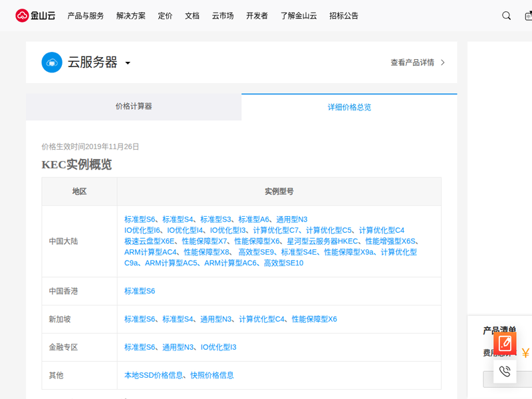The height and width of the screenshot is (399, 532).
Task: Click the KEC实例概览 heading
Action: tap(76, 164)
